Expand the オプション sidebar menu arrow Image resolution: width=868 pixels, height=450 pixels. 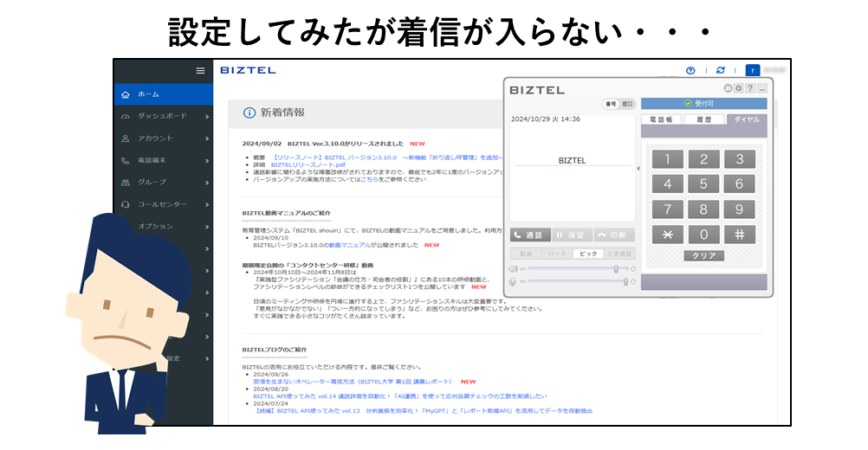pos(207,227)
